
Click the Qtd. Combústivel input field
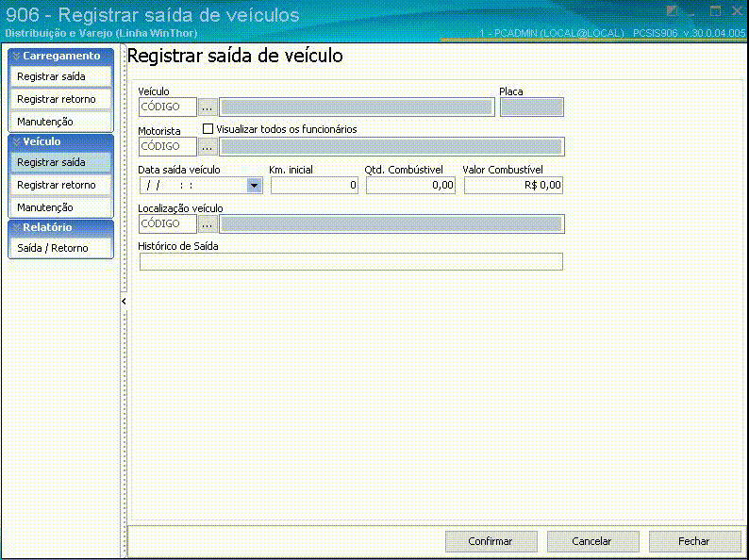410,185
